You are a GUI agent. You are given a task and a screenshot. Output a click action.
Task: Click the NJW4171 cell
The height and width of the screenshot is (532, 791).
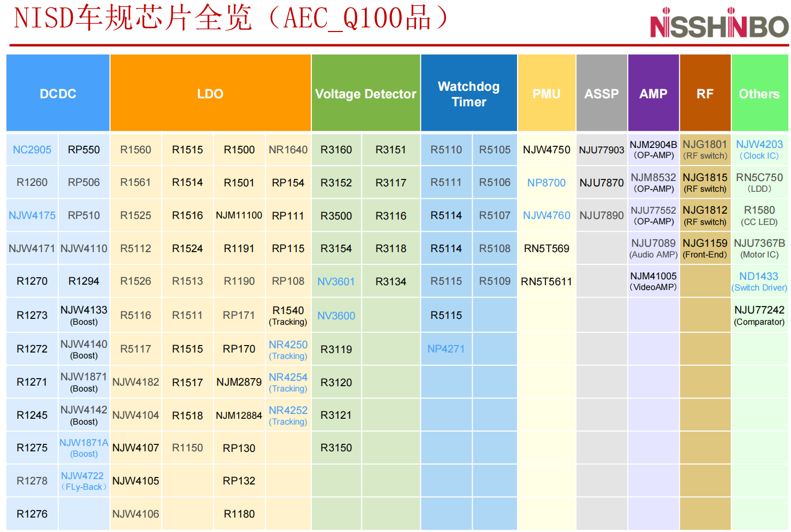coord(32,248)
